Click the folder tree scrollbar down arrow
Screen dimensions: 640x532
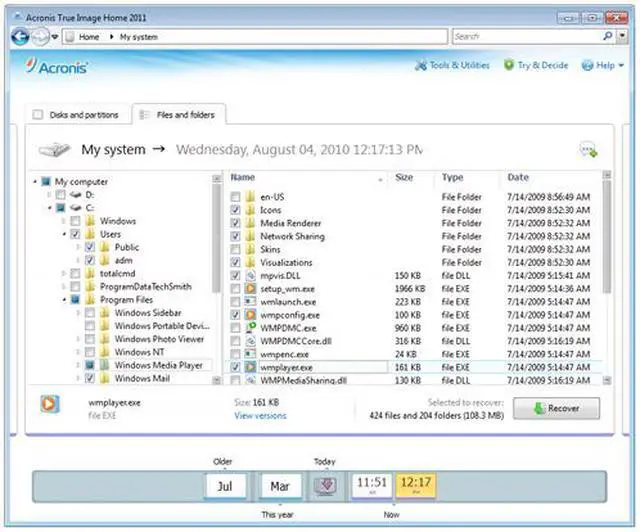[x=217, y=381]
